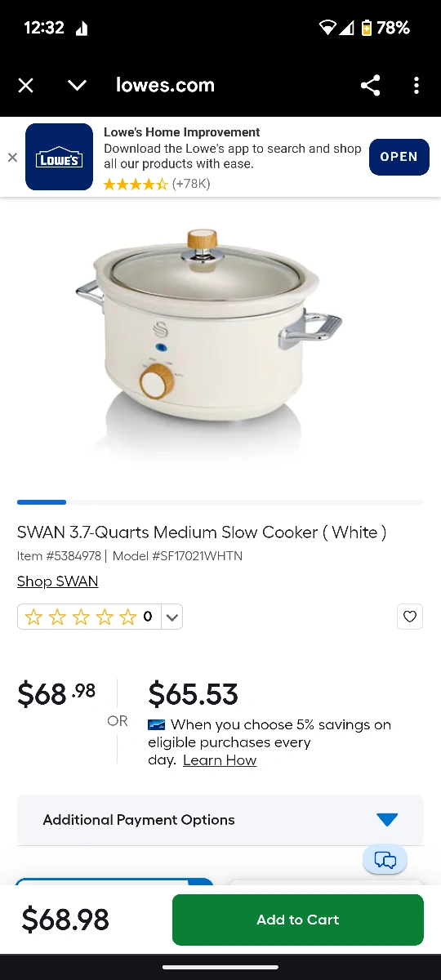Open the Learn How link
This screenshot has height=980, width=441.
220,760
